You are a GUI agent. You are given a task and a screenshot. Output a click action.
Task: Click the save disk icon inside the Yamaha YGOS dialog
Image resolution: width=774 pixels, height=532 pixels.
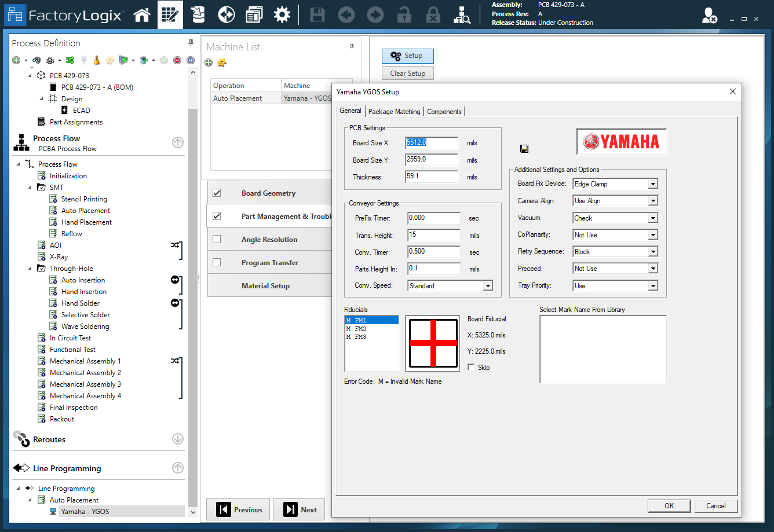pos(524,149)
